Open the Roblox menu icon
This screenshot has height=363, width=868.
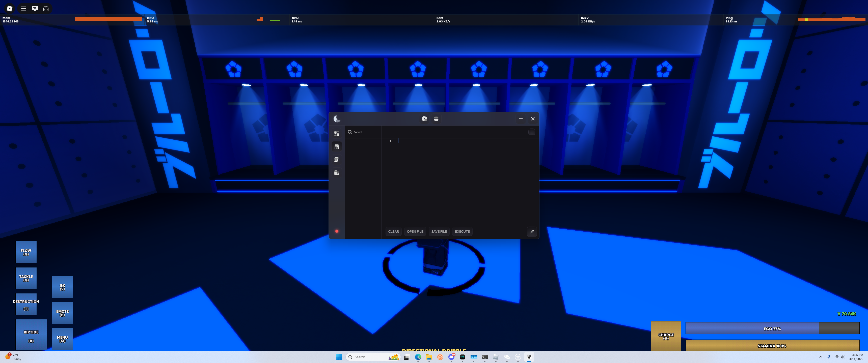pos(23,8)
